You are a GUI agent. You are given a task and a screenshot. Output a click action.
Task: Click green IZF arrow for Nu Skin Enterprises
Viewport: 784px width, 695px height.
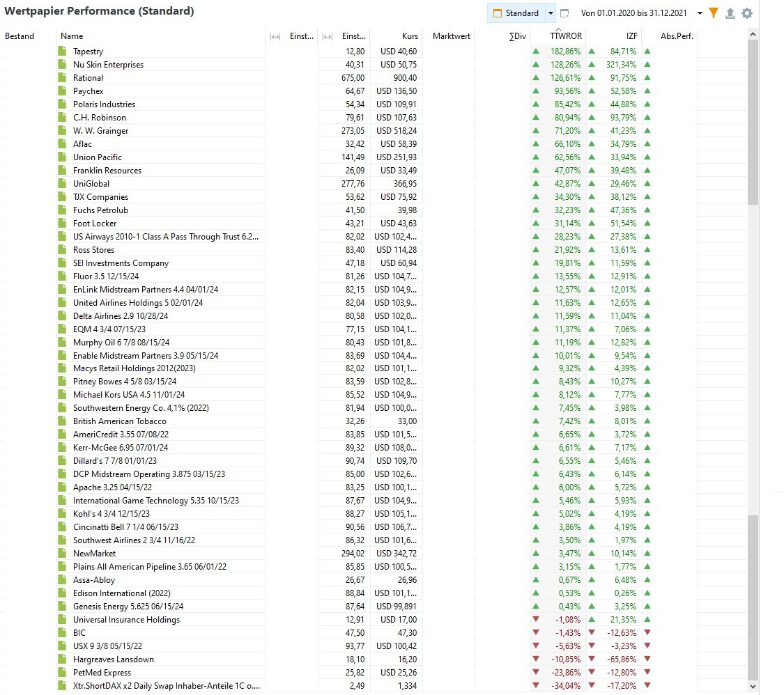coord(592,65)
